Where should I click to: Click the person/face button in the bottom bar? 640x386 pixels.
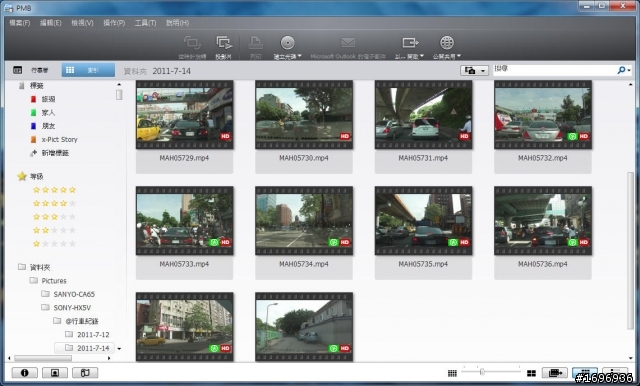tap(55, 373)
